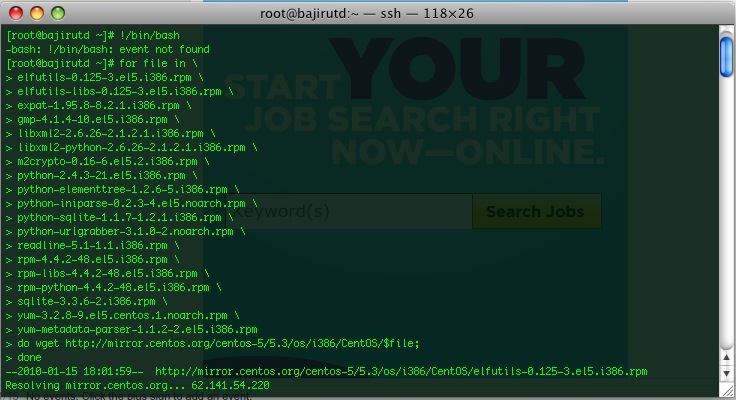This screenshot has width=736, height=400.
Task: Zoom the terminal with green button
Action: click(58, 13)
